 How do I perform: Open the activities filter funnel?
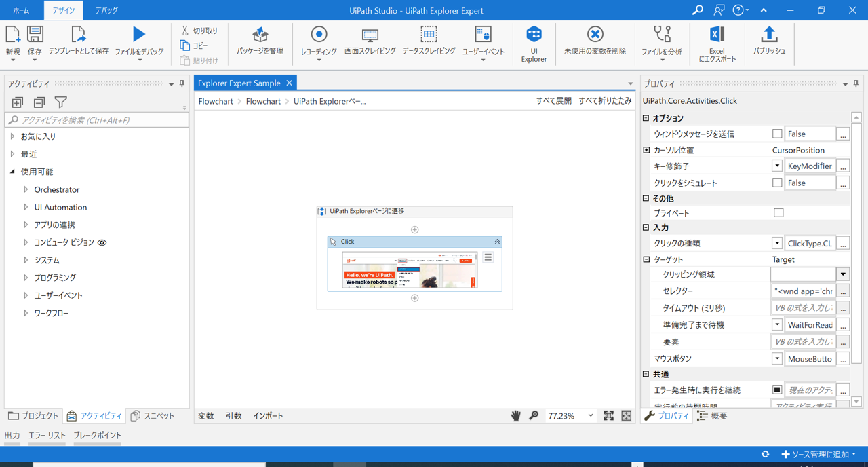60,102
